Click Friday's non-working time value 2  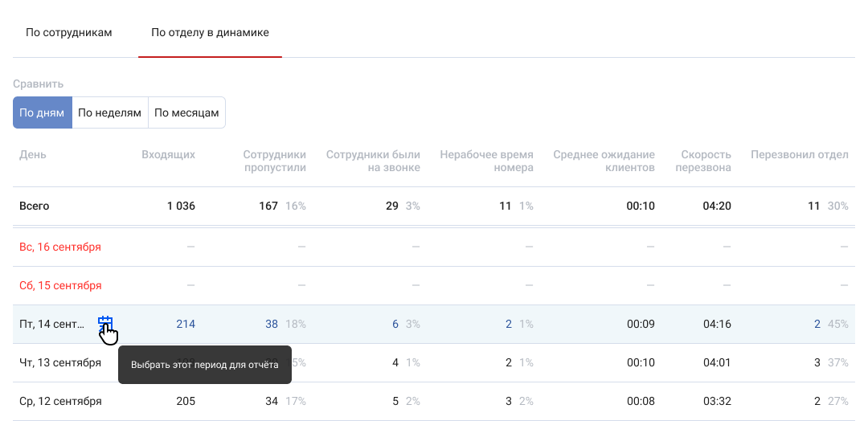pos(508,325)
